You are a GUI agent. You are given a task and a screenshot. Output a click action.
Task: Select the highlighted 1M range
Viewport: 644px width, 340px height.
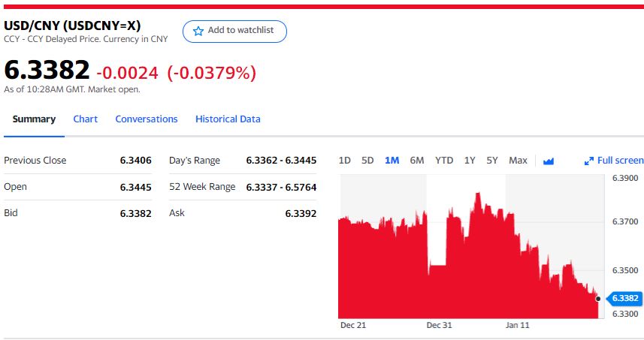click(x=392, y=160)
